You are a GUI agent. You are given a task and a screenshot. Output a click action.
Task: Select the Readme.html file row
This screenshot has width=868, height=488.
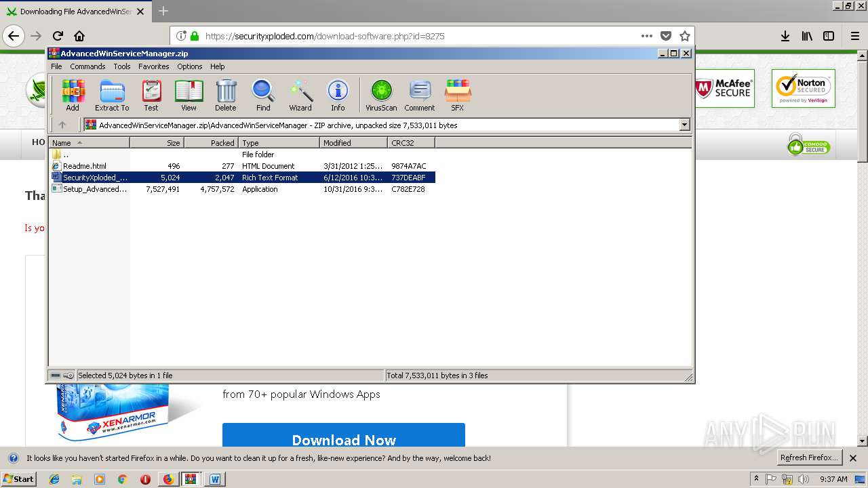pos(242,166)
